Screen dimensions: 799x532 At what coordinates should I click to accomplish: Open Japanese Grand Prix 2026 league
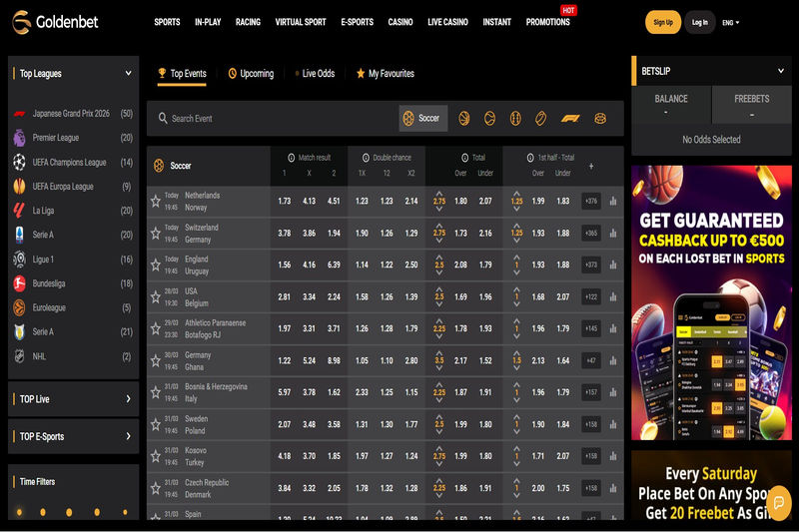(x=73, y=114)
